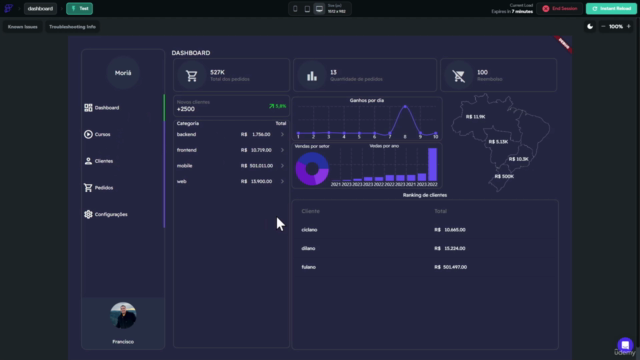Image resolution: width=640 pixels, height=360 pixels.
Task: Click the Instant Reload button
Action: coord(611,9)
